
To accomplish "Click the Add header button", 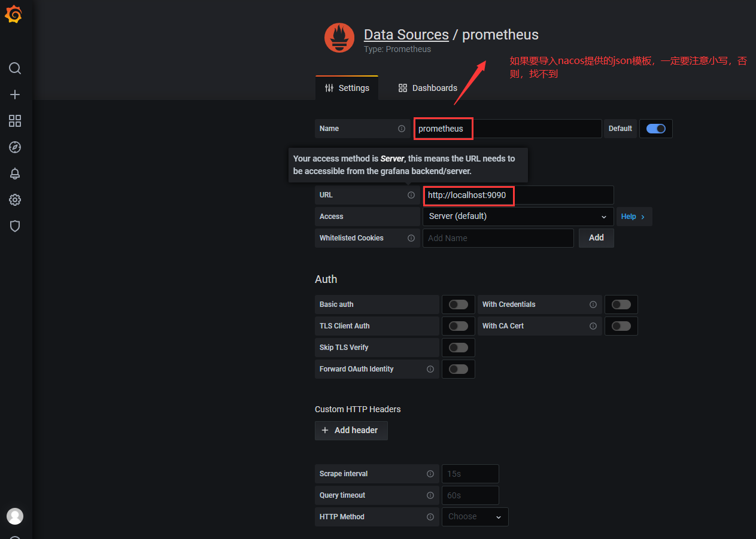I will coord(351,431).
